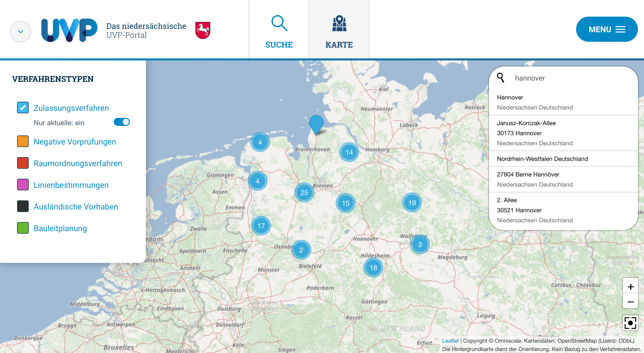This screenshot has width=644, height=353.
Task: Enable the Ausländische Vorhaben filter checkbox
Action: 23,206
